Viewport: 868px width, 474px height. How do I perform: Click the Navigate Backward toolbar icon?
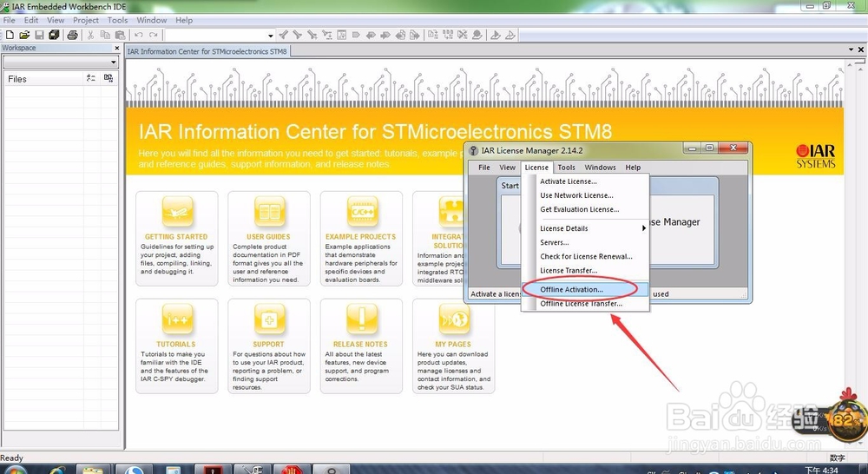coord(400,35)
